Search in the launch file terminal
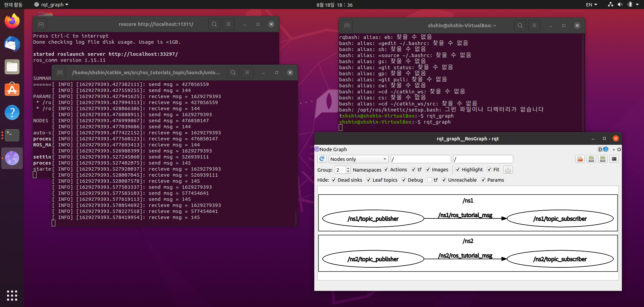644x307 pixels. 233,73
